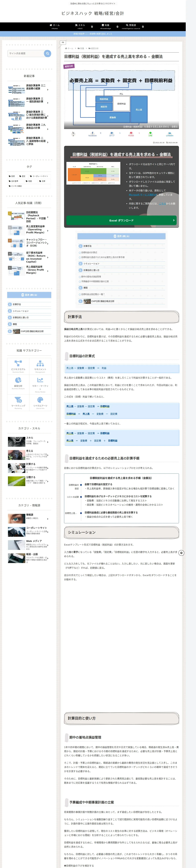Screen dimensions: 196x868
Task: Open new article 原価計算基準 三二 直接費の賦課
Action: click(x=29, y=89)
